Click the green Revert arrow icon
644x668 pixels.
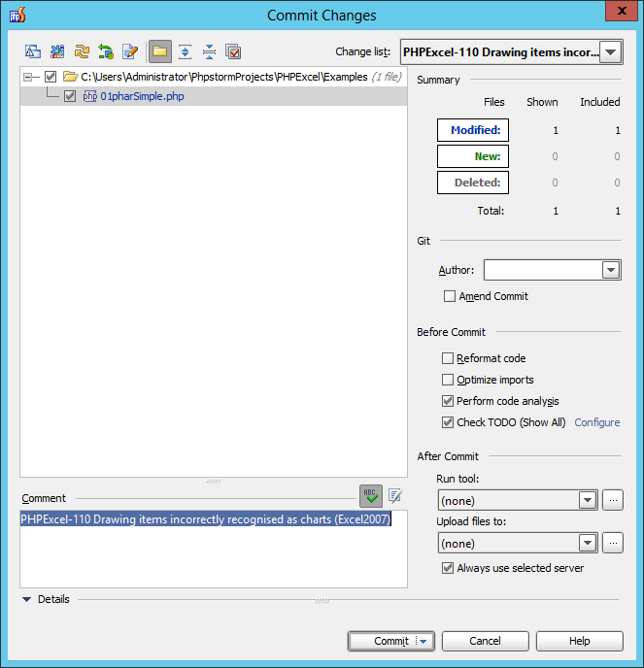(106, 52)
